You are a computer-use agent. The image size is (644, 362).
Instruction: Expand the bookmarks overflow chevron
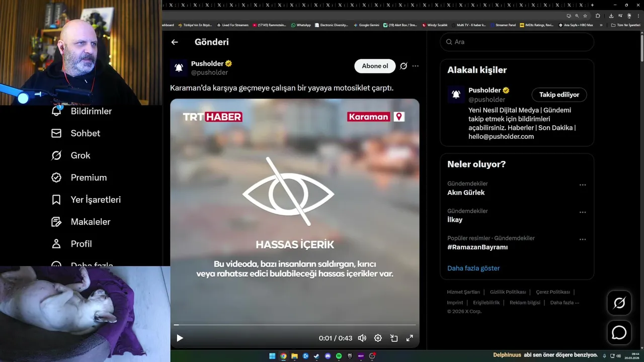[601, 25]
